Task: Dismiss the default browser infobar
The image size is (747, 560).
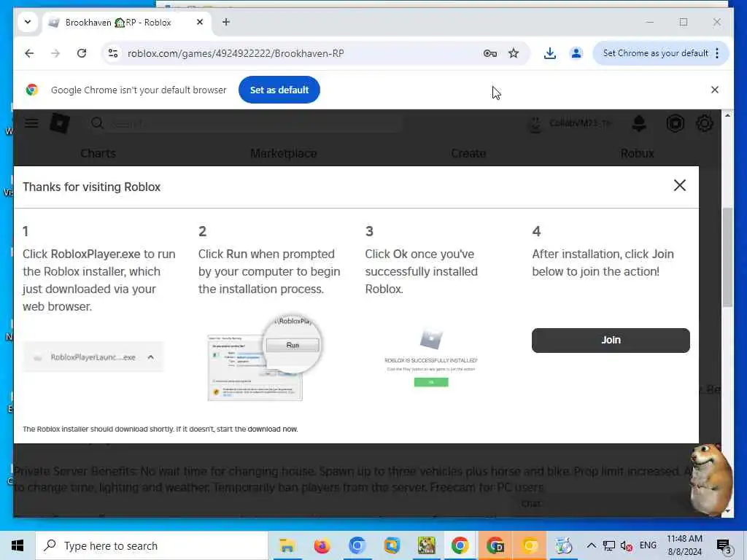Action: coord(715,90)
